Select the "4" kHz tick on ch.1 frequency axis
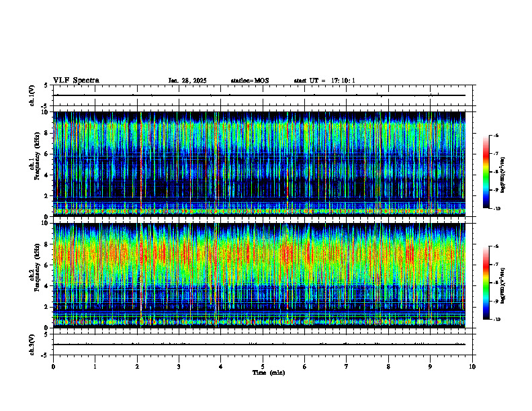 click(x=47, y=175)
